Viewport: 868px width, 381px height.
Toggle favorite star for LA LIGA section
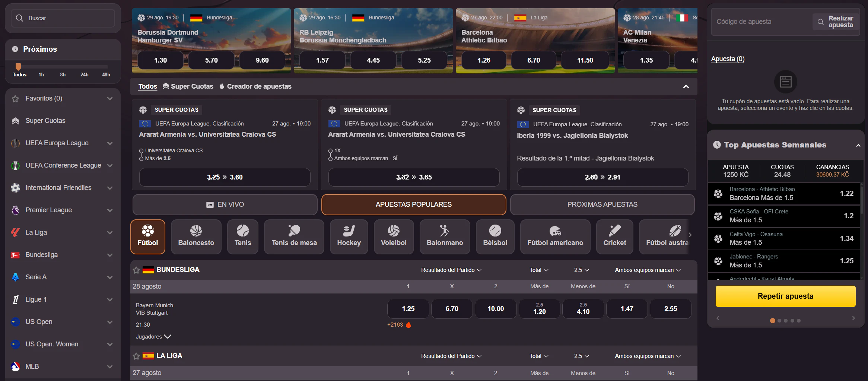click(136, 356)
